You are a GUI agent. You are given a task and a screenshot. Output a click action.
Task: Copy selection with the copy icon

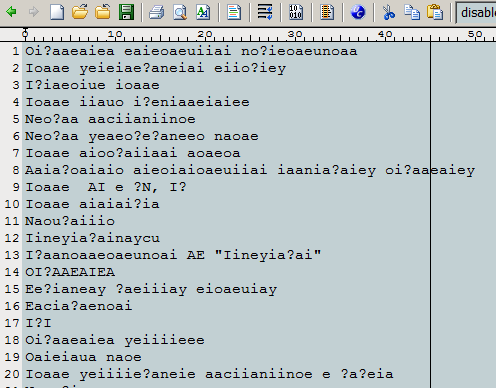click(412, 12)
